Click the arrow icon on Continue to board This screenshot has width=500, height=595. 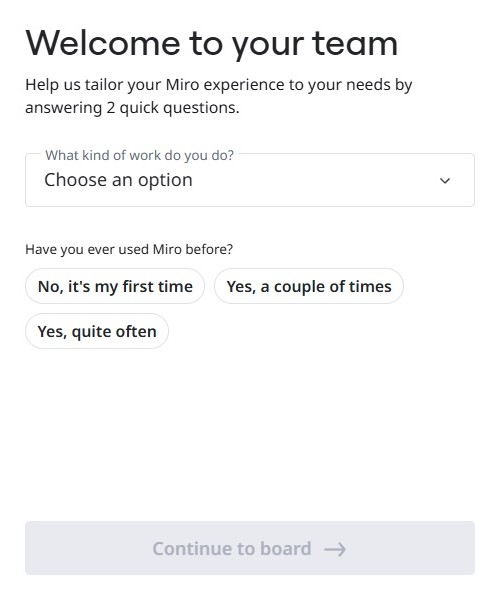tap(335, 549)
